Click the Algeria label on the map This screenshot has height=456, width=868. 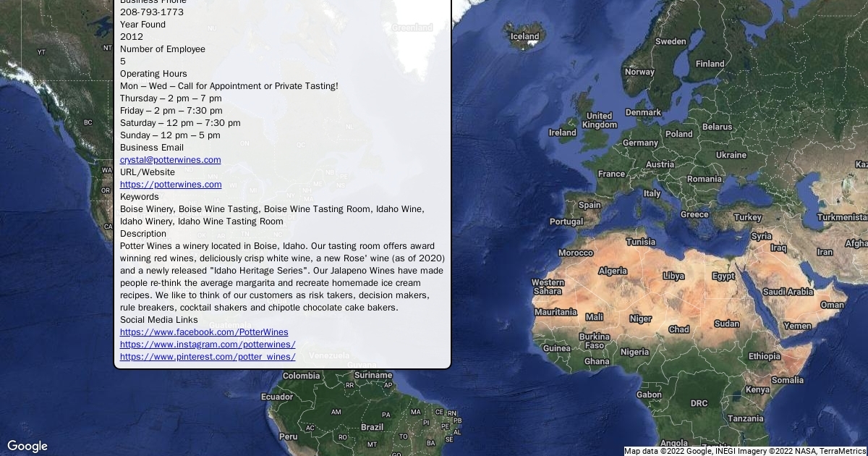point(613,271)
